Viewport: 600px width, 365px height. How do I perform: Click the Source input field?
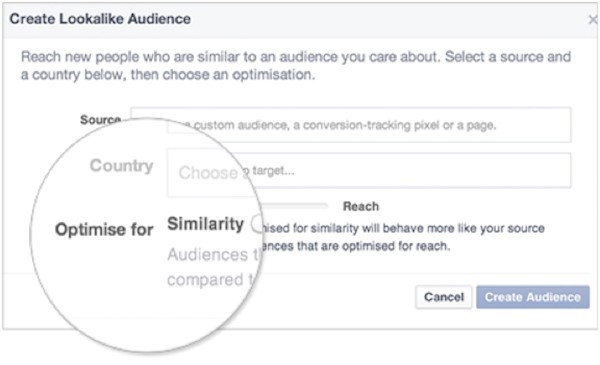[x=351, y=125]
